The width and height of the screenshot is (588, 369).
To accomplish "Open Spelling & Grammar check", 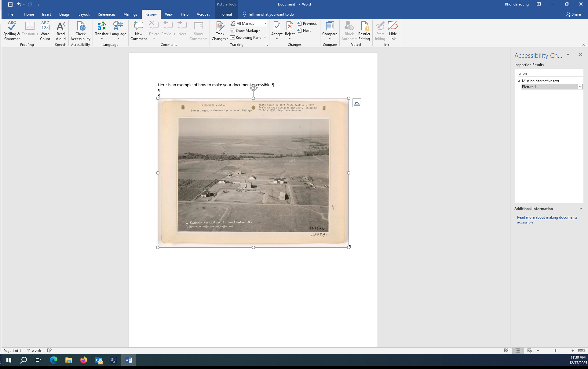I will 12,31.
